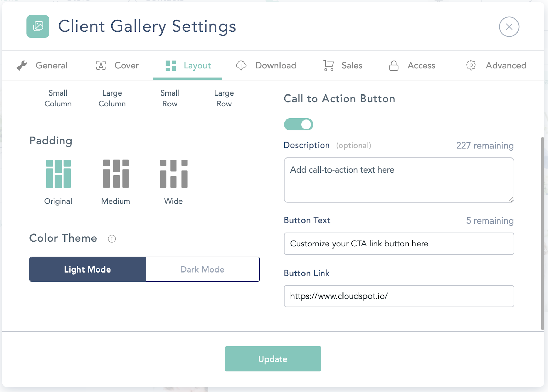The image size is (548, 392).
Task: Click the General wrench icon
Action: 22,65
